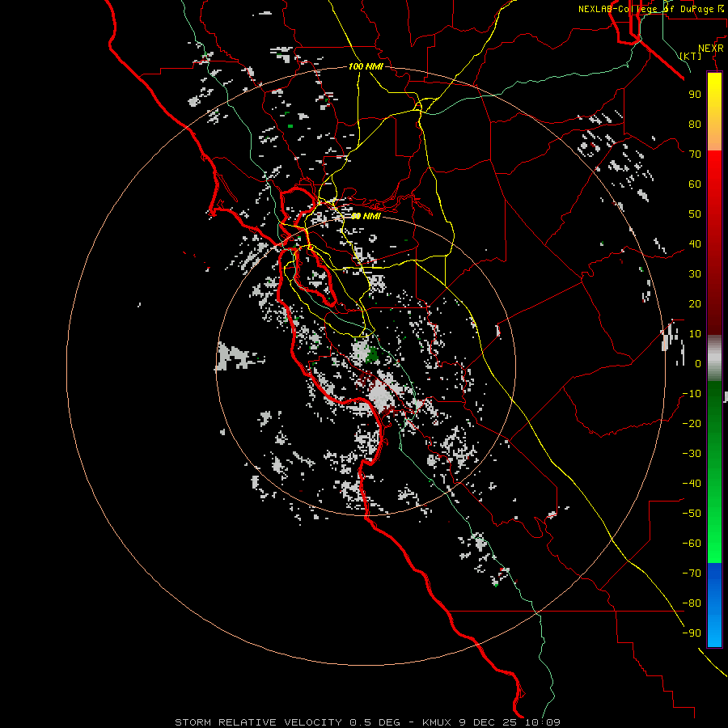Click the -20 value on velocity scale
The image size is (728, 728).
point(692,424)
